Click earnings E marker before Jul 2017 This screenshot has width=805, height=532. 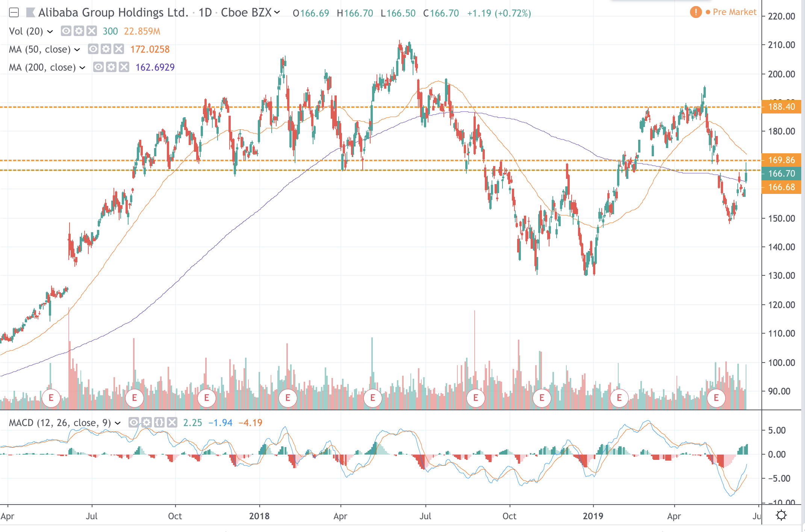tap(51, 398)
